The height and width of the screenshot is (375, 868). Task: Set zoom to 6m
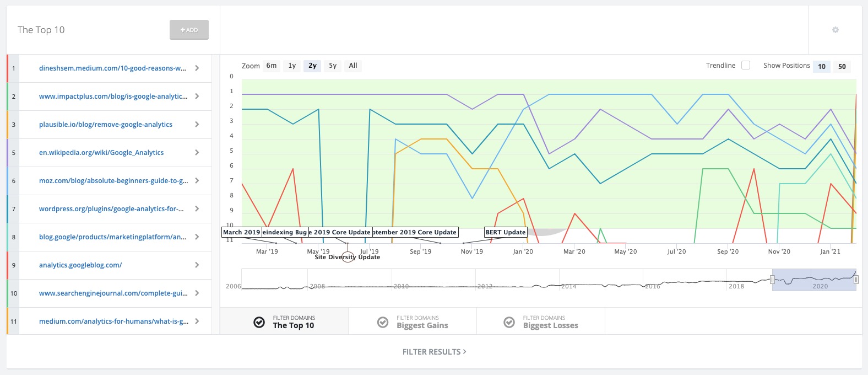(x=272, y=66)
